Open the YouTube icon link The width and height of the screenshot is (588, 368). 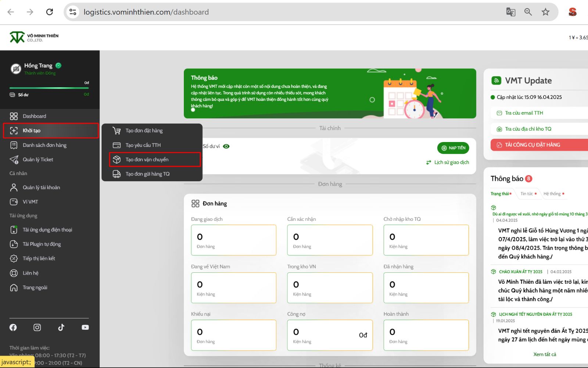pos(85,327)
